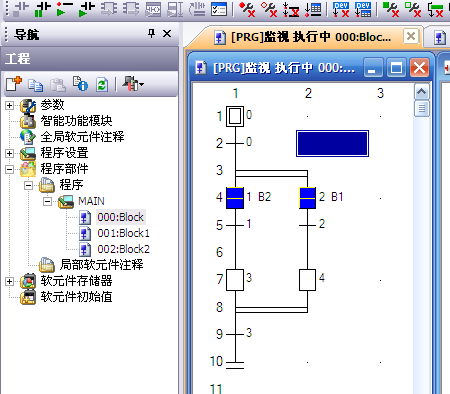Collapse the MAIN program node
The image size is (450, 394).
48,201
